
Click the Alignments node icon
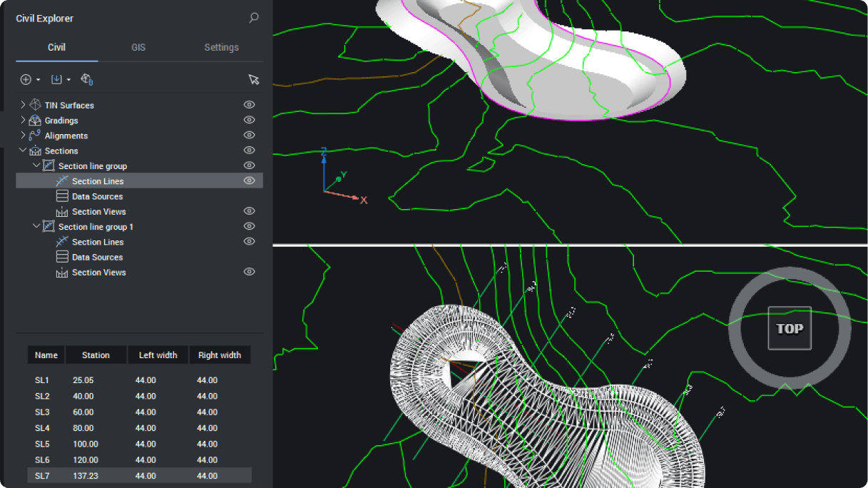[x=35, y=136]
